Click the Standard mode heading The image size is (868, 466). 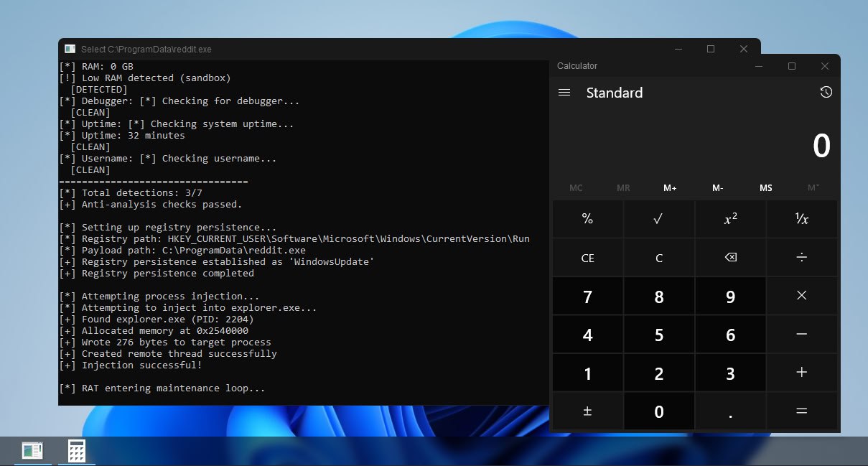615,93
